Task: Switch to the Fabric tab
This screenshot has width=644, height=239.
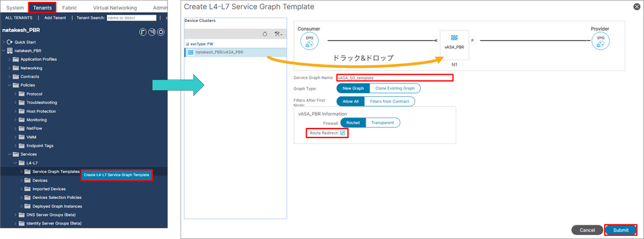Action: pos(69,8)
